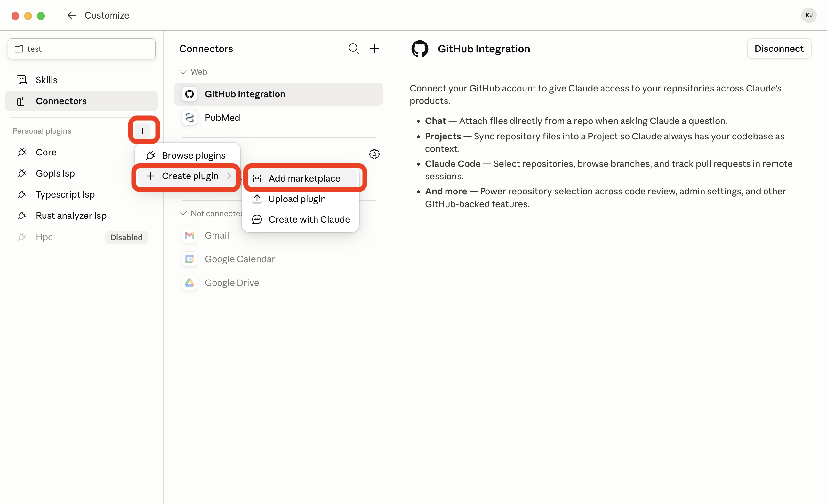The height and width of the screenshot is (504, 827).
Task: Select the Connectors sidebar item
Action: [82, 101]
